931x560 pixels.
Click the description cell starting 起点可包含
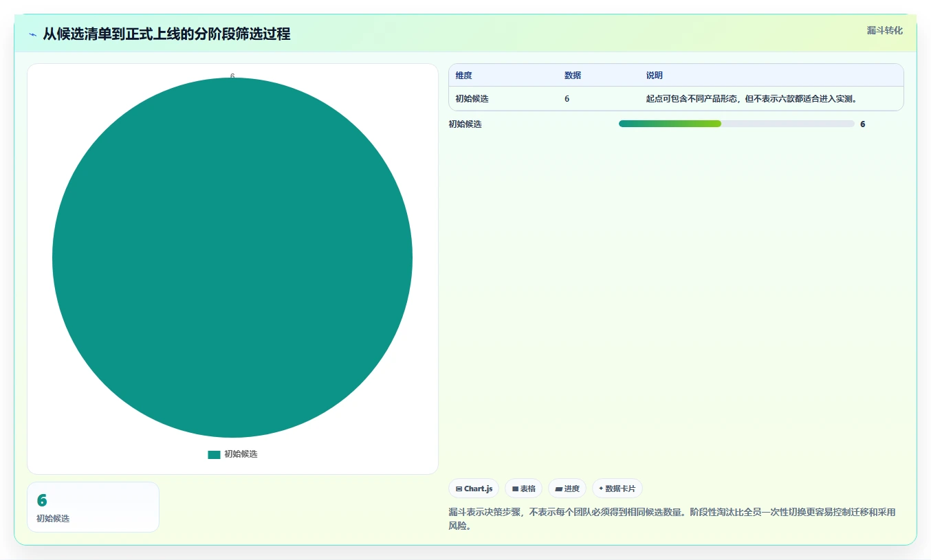pyautogui.click(x=752, y=99)
